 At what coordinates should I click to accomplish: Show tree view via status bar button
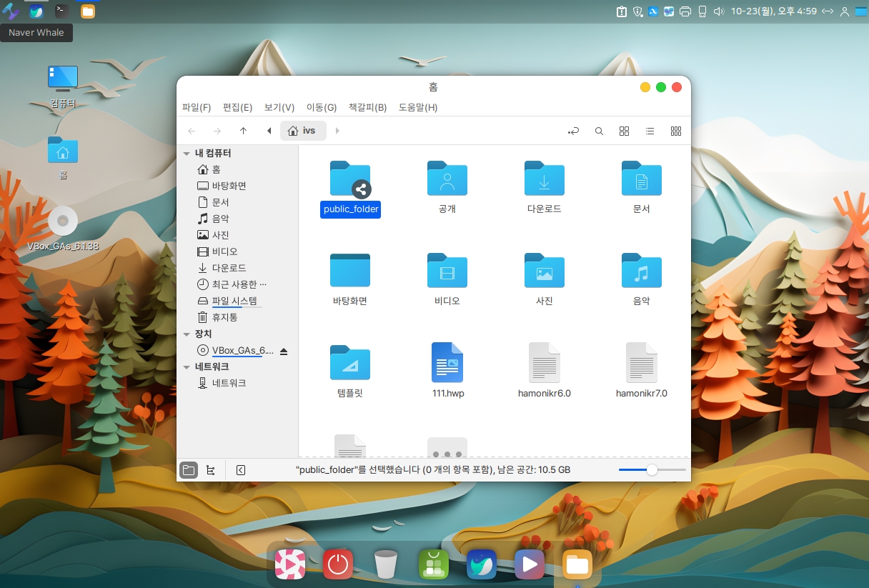pyautogui.click(x=210, y=470)
